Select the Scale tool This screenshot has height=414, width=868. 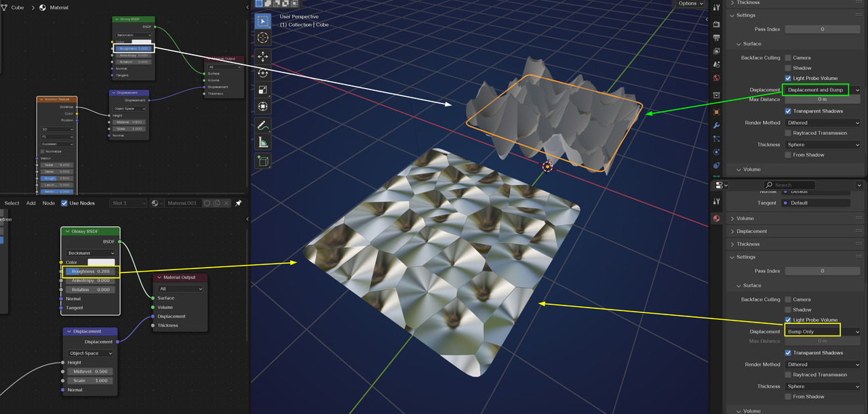point(262,89)
